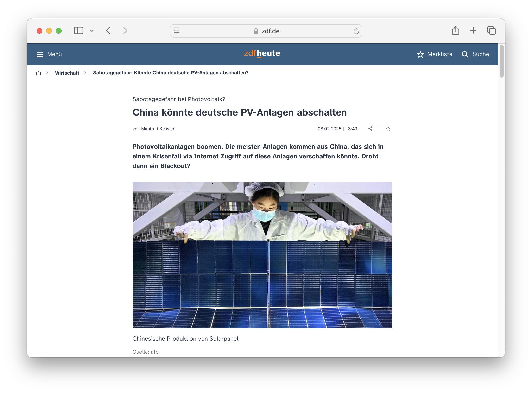This screenshot has height=393, width=532.
Task: Open the hamburger Menü icon
Action: coord(40,54)
